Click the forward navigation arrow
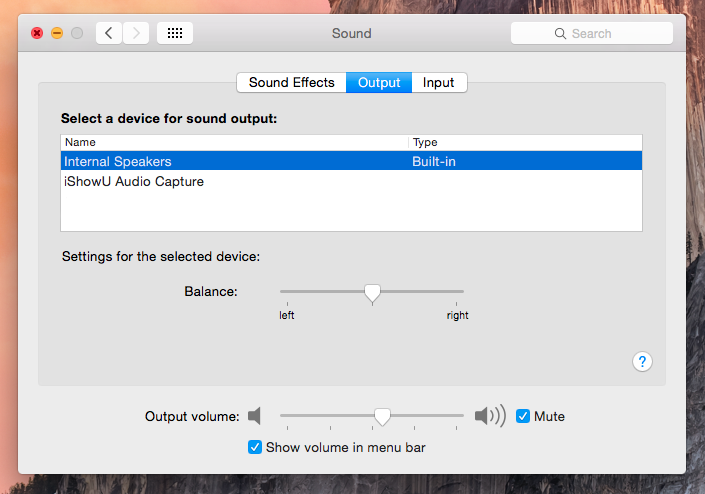 pos(136,33)
